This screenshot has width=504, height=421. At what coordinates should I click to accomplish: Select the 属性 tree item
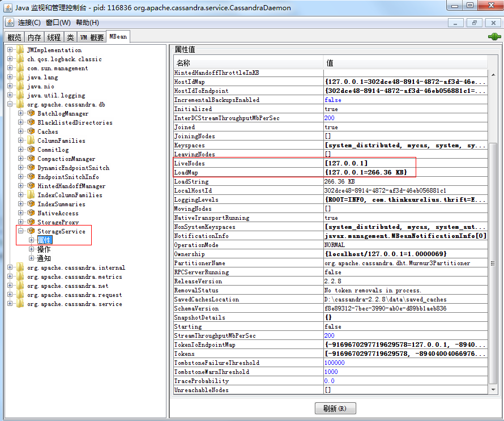point(44,240)
